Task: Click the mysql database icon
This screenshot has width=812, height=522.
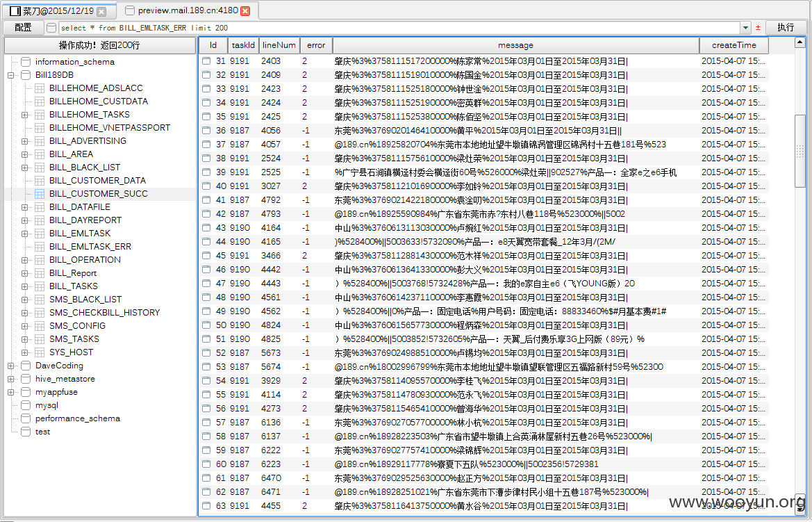Action: tap(26, 405)
